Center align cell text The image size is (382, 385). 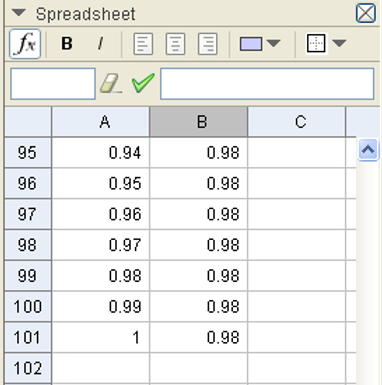coord(175,44)
